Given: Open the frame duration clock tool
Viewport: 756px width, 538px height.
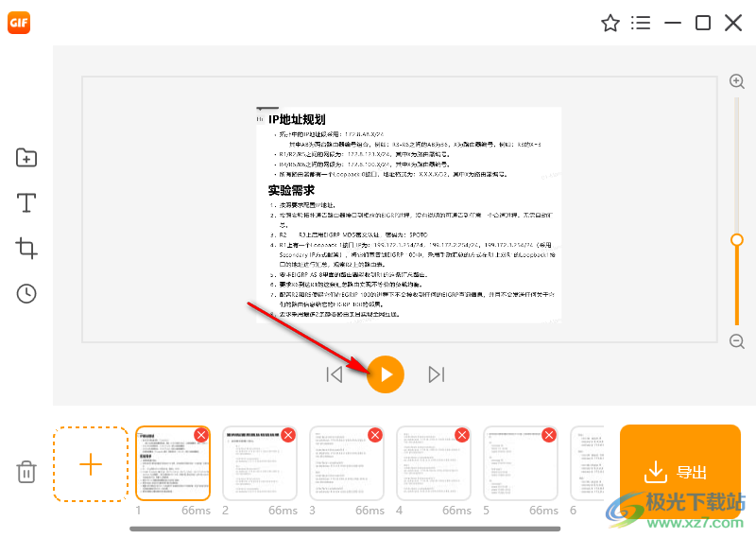Looking at the screenshot, I should 26,294.
